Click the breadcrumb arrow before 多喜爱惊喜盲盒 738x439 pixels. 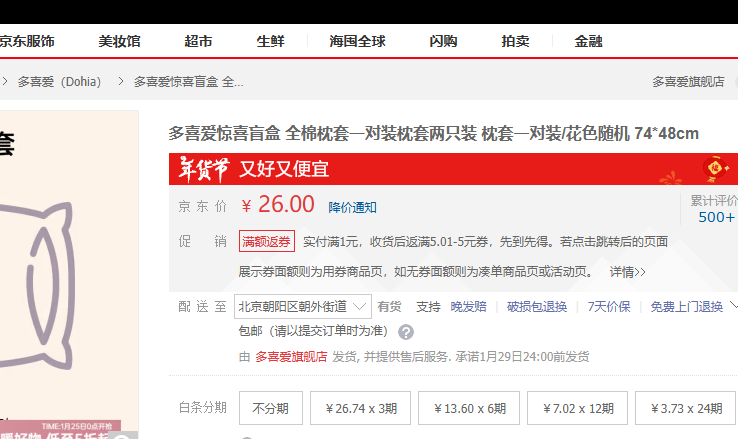pos(121,81)
